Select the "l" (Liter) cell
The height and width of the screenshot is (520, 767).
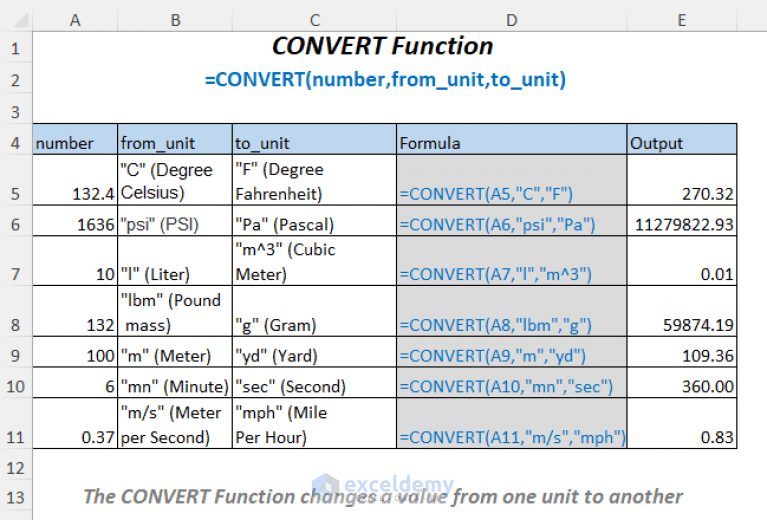[x=175, y=261]
